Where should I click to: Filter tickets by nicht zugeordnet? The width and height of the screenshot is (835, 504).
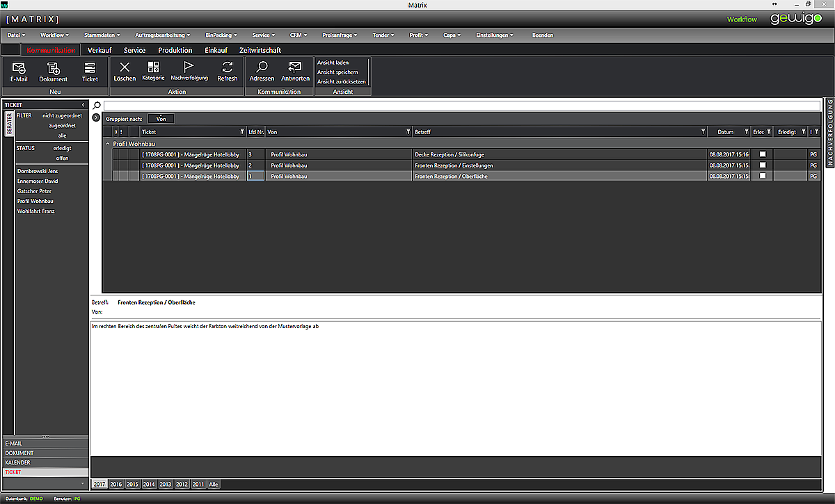62,115
